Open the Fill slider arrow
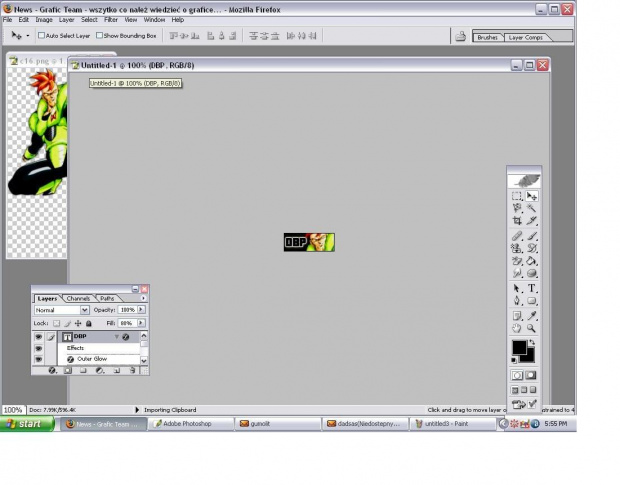620x485 pixels. point(141,323)
